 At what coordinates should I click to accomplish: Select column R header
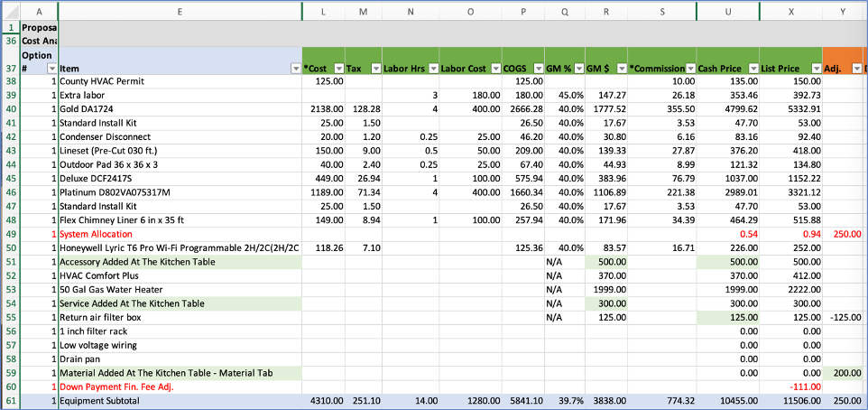(606, 11)
